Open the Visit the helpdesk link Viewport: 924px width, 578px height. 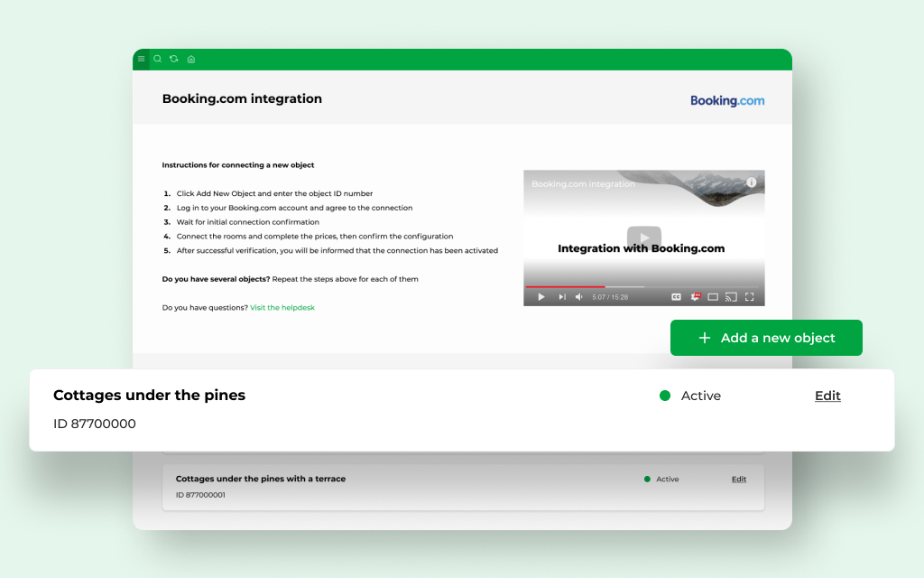[282, 308]
